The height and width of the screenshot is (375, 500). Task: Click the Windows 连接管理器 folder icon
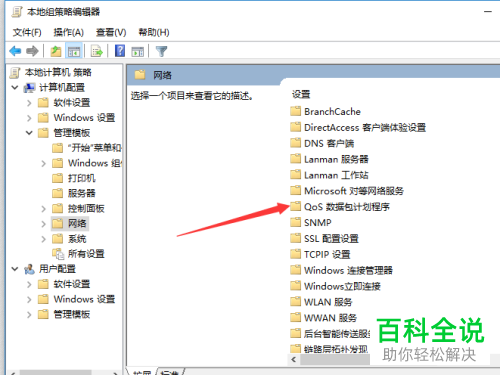(295, 270)
